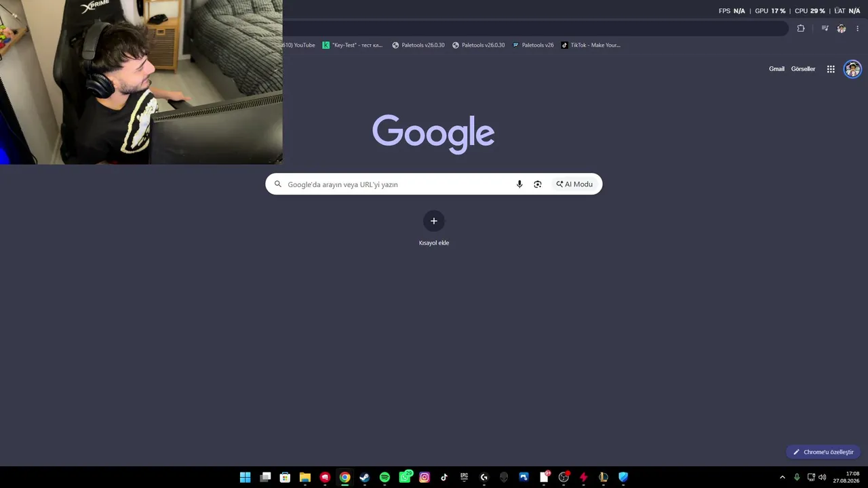868x488 pixels.
Task: Open the Chrome extensions puzzle icon
Action: click(x=801, y=28)
